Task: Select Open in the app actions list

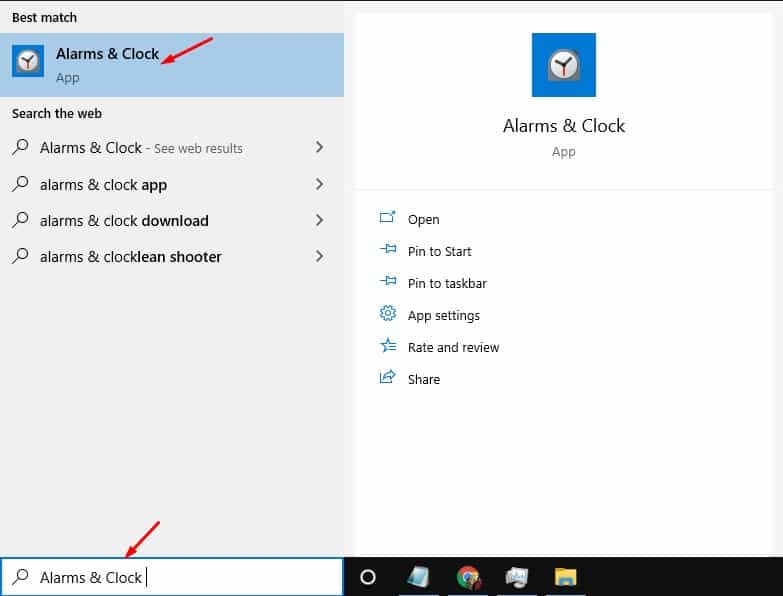Action: click(423, 220)
